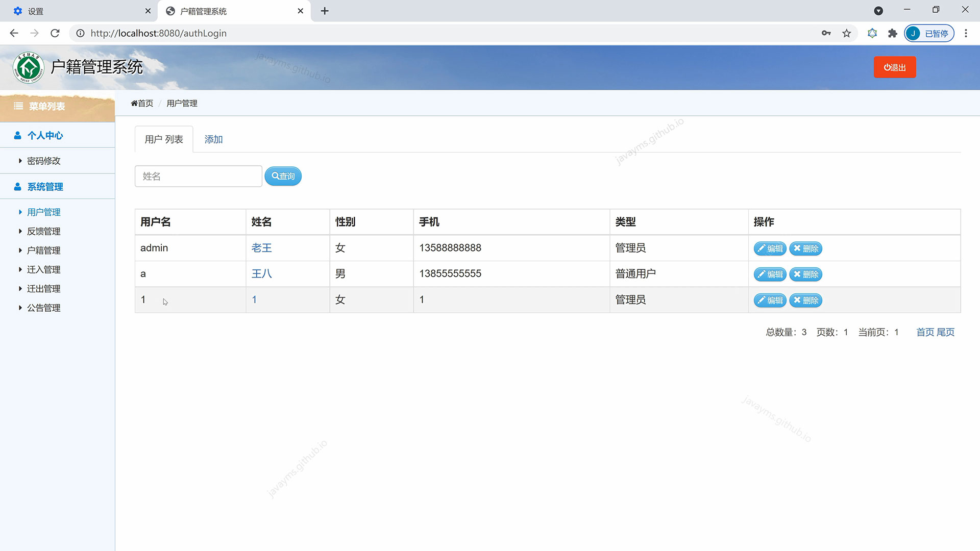Click the menu list icon beside 菜单列表

(19, 107)
